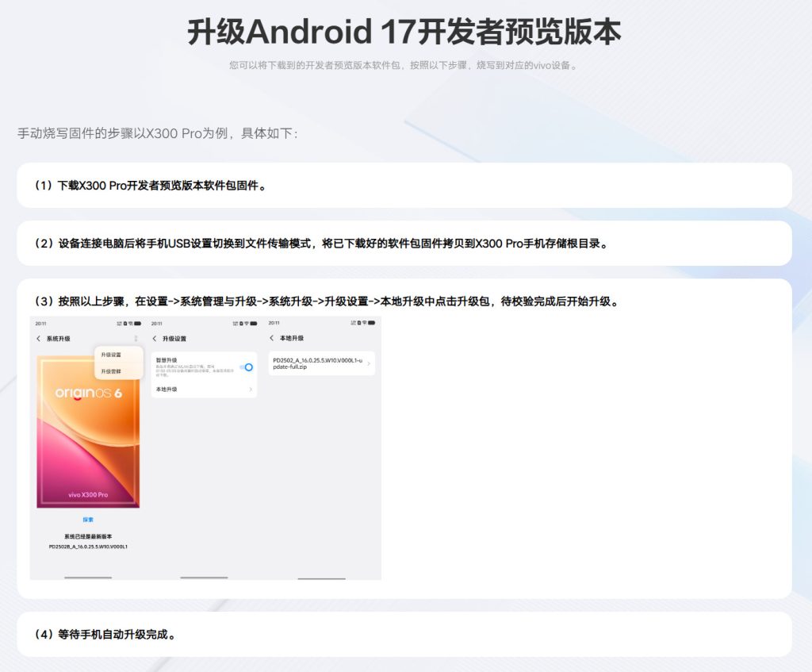Tap home gesture bar on 系统升级 screen
This screenshot has width=812, height=672.
coord(88,578)
